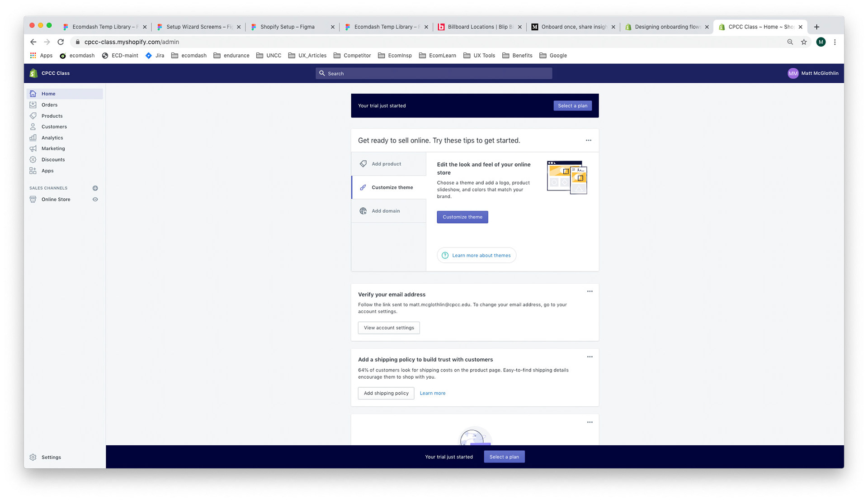Open Marketing megaphone icon in sidebar
The image size is (868, 500).
(x=33, y=148)
